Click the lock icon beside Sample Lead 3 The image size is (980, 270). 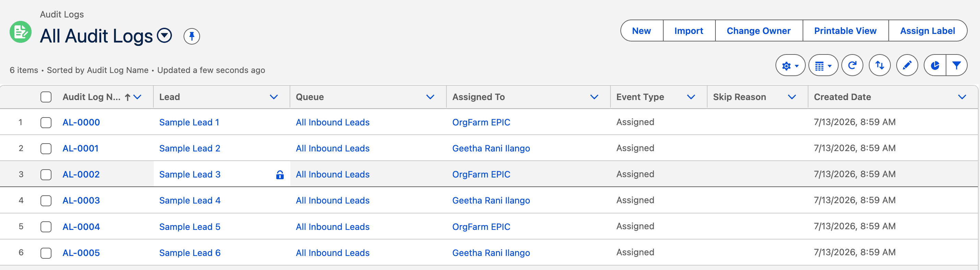[280, 174]
